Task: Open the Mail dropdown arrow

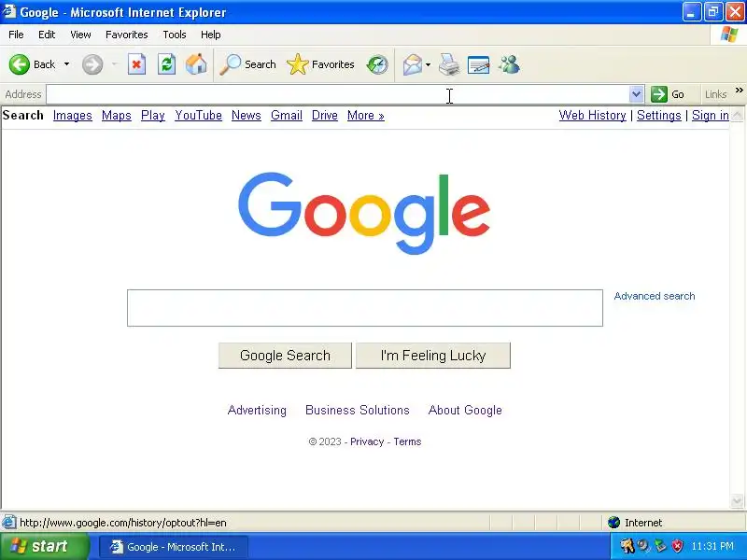Action: [x=428, y=64]
